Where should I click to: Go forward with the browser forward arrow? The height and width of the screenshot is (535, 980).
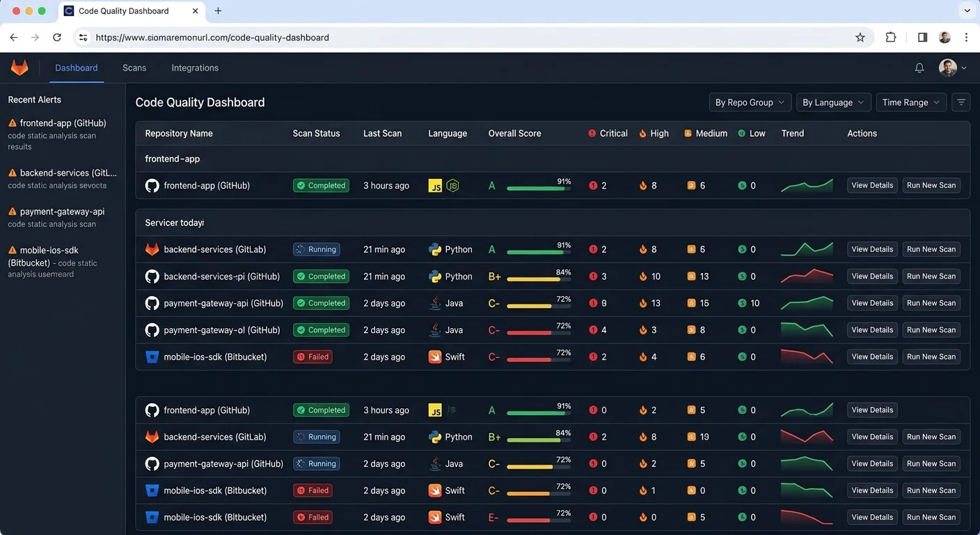coord(35,38)
